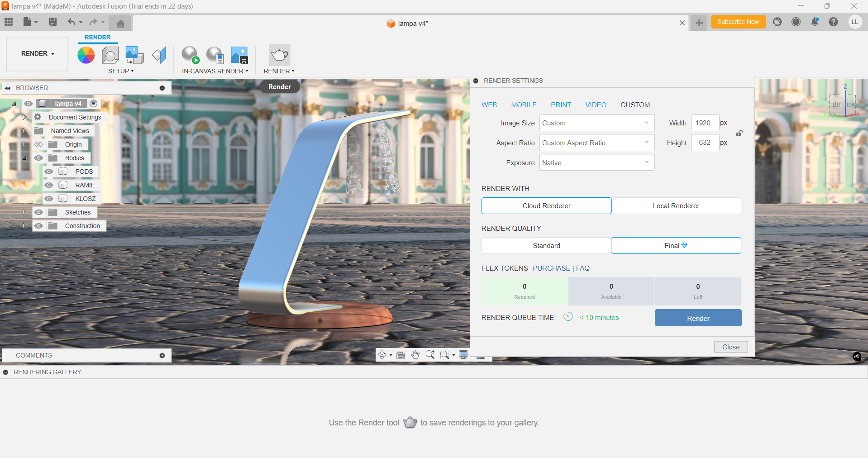Hide the PODS body
Image resolution: width=868 pixels, height=458 pixels.
tap(49, 172)
